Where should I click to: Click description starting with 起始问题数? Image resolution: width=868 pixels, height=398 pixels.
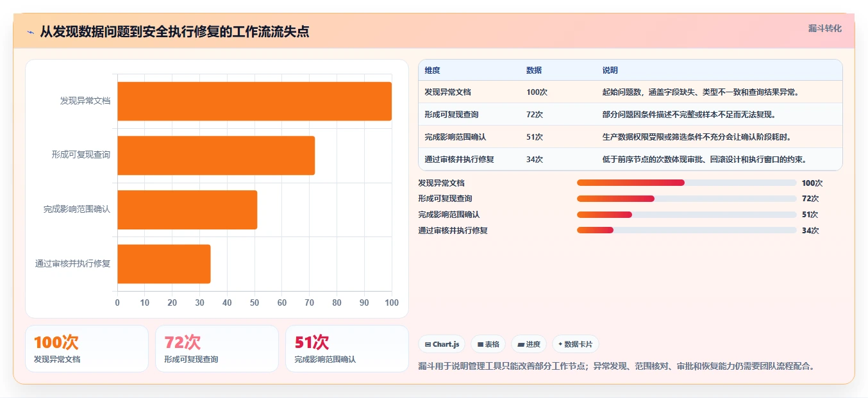(700, 92)
